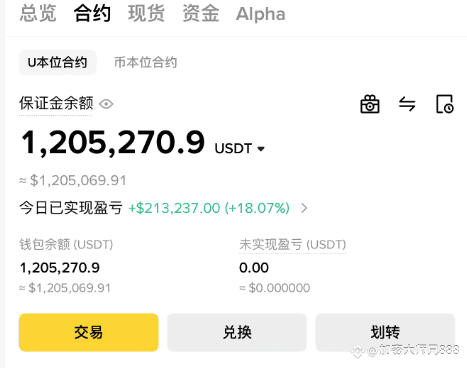
Task: Hide balance with the eye icon
Action: [106, 104]
